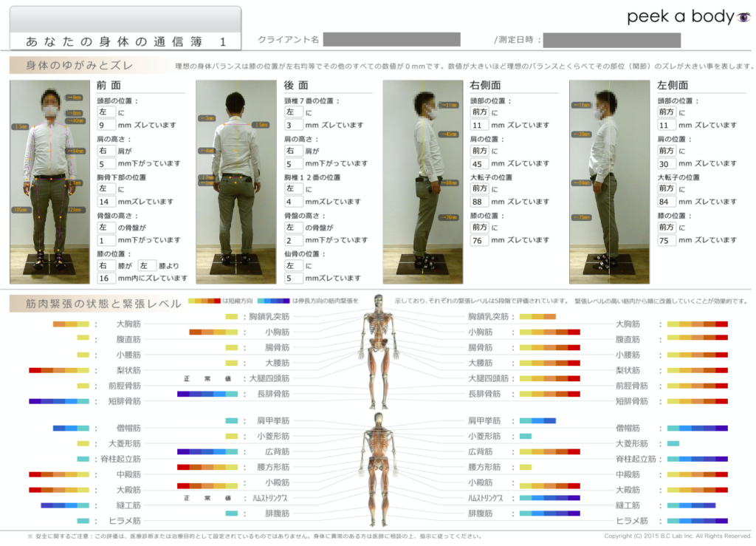
Task: Select the 前面 front-view posture photo
Action: coord(49,182)
